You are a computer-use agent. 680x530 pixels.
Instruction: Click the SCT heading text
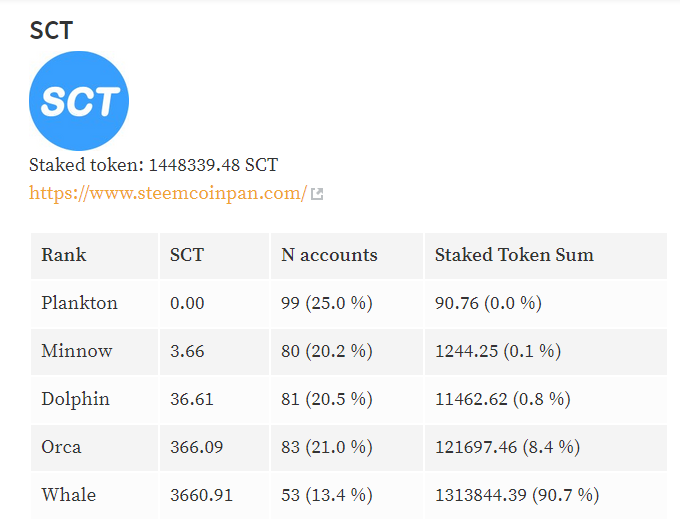coord(51,30)
